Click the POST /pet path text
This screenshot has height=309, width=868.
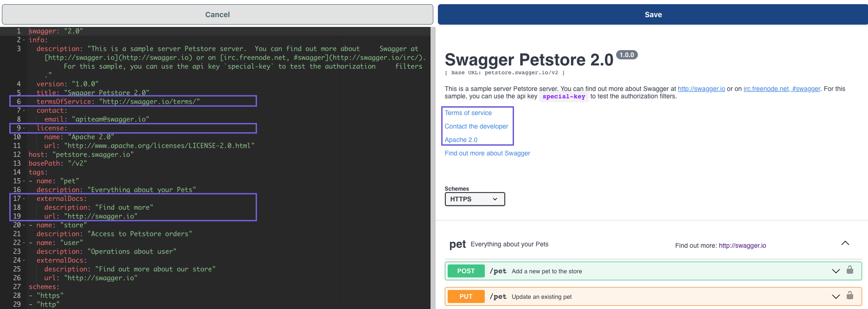click(498, 271)
